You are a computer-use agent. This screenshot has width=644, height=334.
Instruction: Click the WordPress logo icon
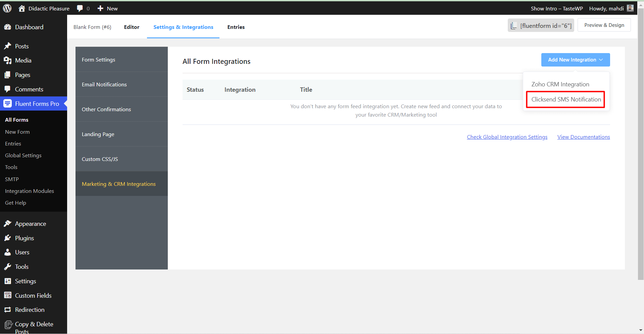point(7,8)
